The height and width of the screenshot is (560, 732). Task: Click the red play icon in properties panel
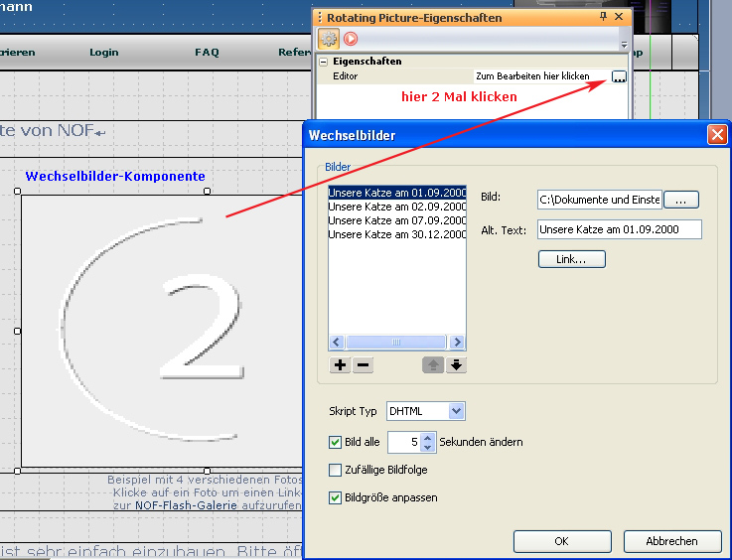[351, 39]
